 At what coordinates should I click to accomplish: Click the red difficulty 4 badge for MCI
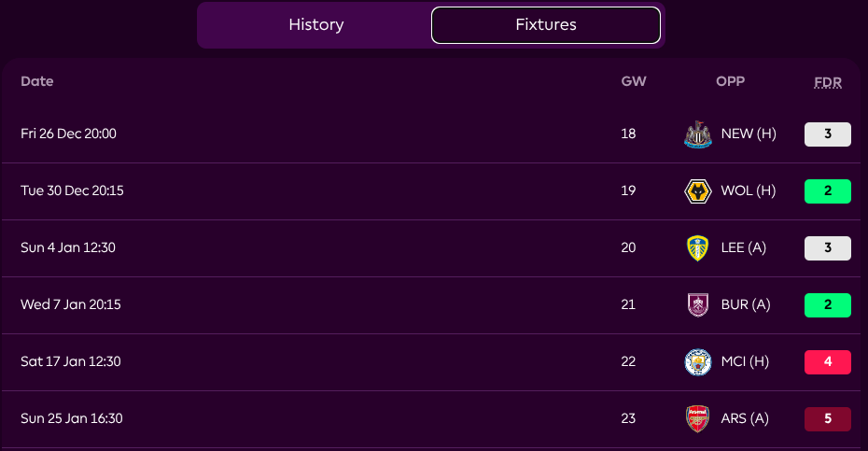827,362
